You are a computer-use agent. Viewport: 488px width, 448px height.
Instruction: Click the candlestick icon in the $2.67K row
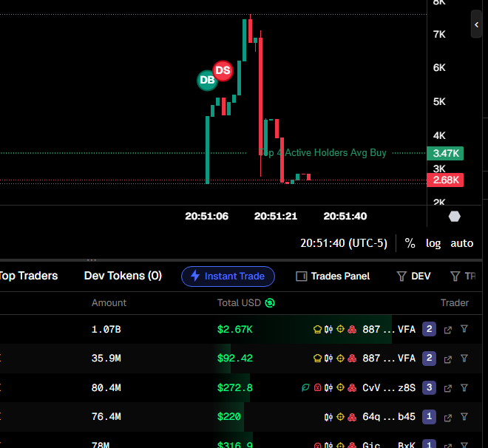[328, 329]
